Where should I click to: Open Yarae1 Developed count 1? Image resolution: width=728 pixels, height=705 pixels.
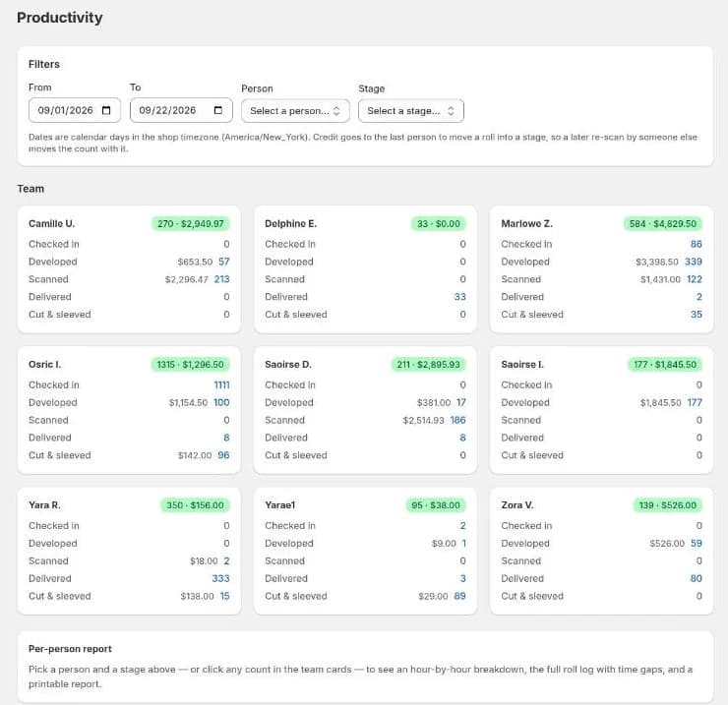(x=463, y=544)
